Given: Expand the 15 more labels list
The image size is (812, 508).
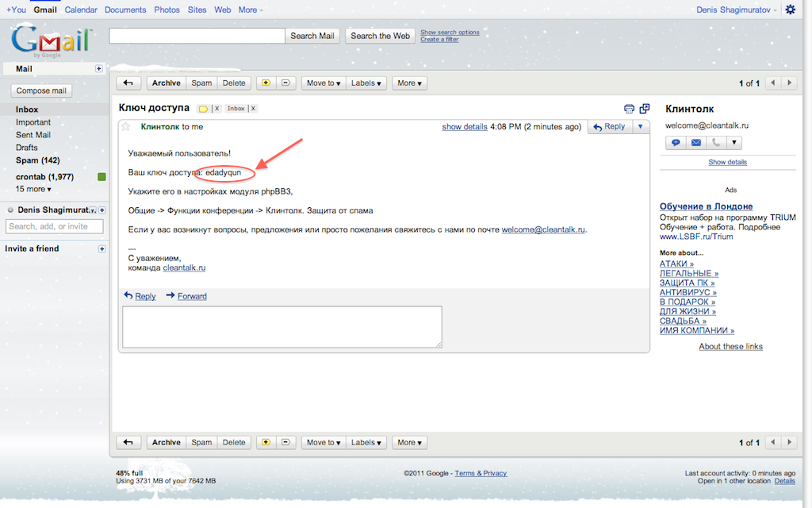Looking at the screenshot, I should click(x=33, y=189).
